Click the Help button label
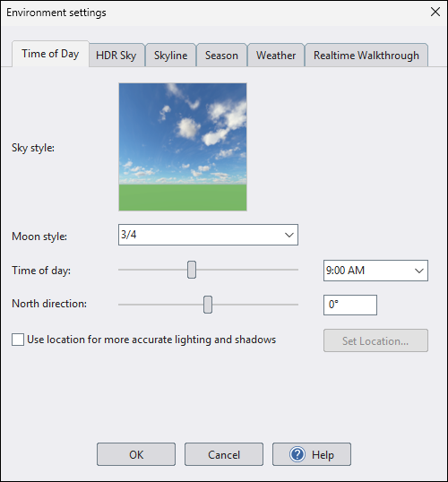The image size is (448, 482). (323, 454)
